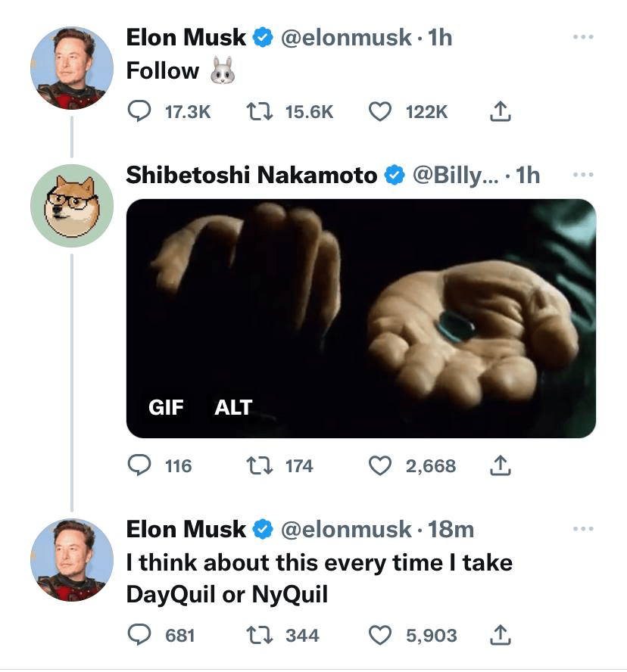Open Shibetoshi Nakamoto's profile name link
The width and height of the screenshot is (627, 672).
pyautogui.click(x=251, y=175)
